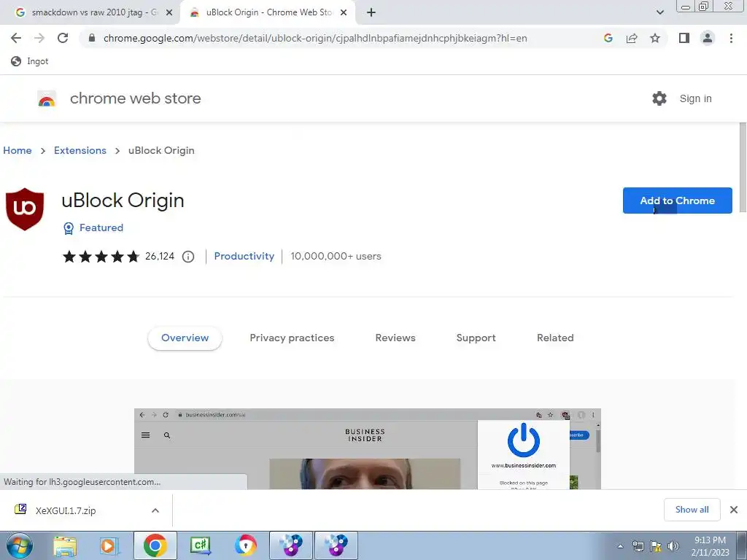This screenshot has width=747, height=560.
Task: Click the Chrome taskbar icon
Action: click(x=155, y=545)
